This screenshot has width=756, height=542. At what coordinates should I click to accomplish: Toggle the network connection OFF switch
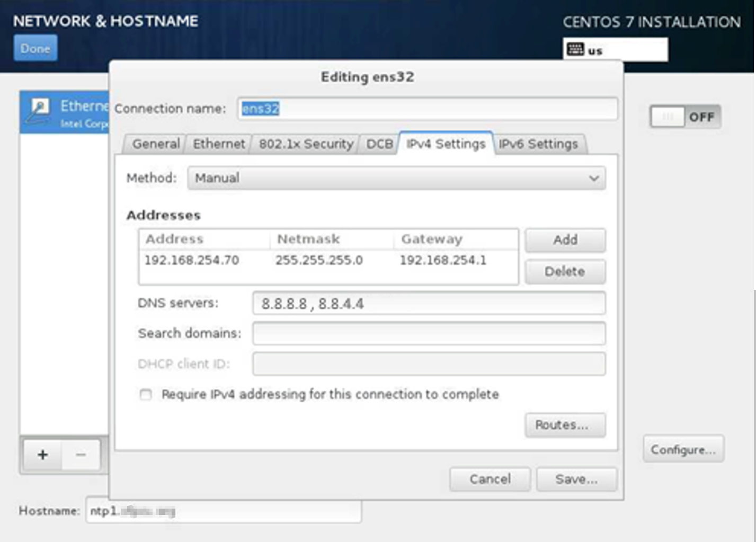pyautogui.click(x=685, y=117)
